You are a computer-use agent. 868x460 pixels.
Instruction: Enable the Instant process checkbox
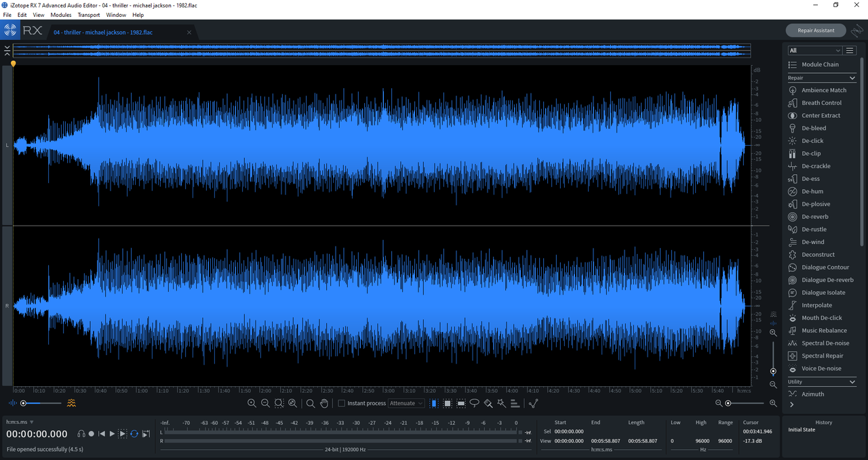pyautogui.click(x=342, y=403)
